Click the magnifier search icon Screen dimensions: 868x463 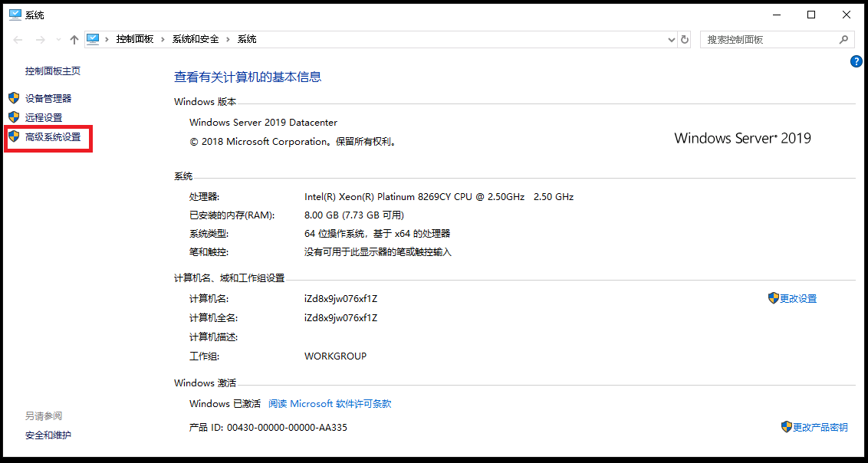coord(843,40)
